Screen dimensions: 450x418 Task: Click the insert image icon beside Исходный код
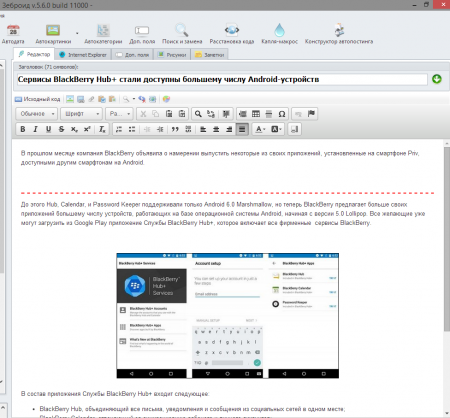70,99
